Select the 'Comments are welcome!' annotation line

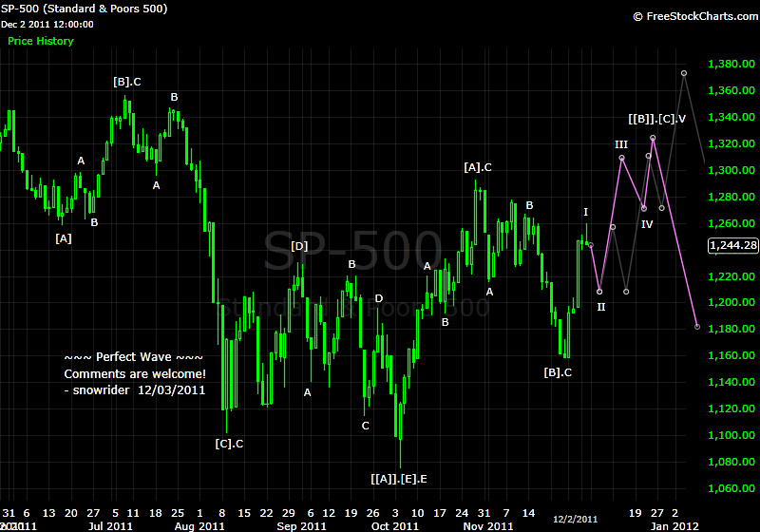135,374
